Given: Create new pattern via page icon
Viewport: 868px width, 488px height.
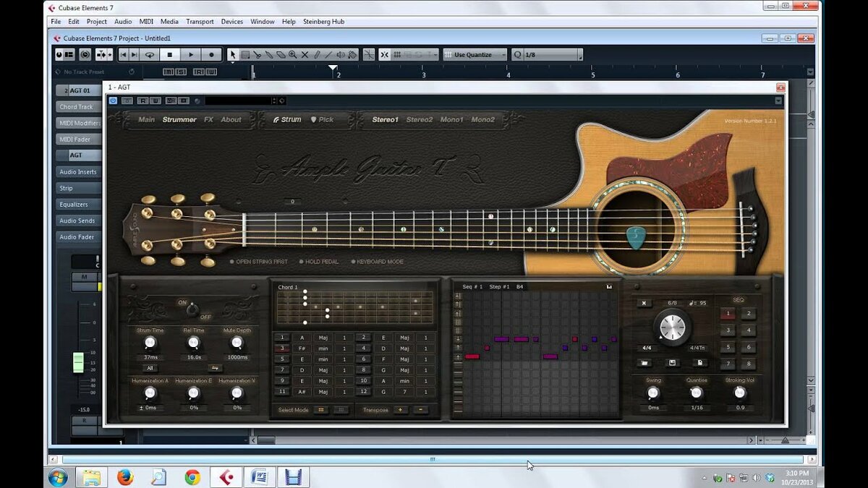Looking at the screenshot, I should [x=700, y=363].
